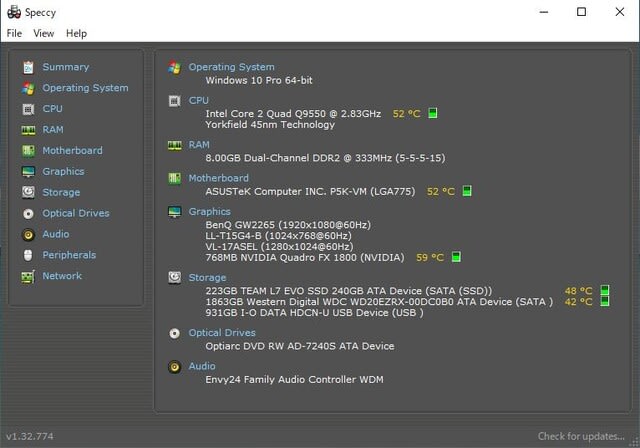Image resolution: width=640 pixels, height=448 pixels.
Task: Open Operating System in the sidebar
Action: pos(85,88)
